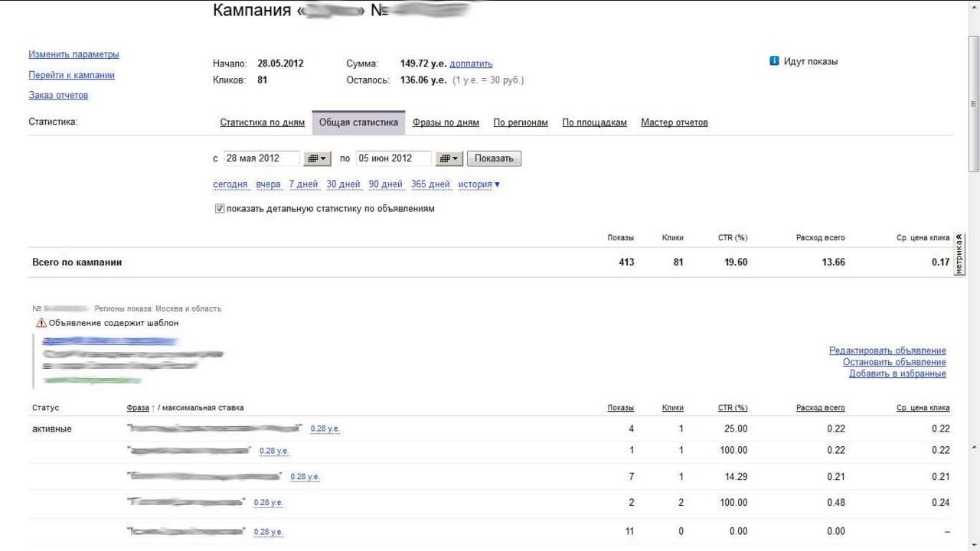The height and width of the screenshot is (551, 980).
Task: Uncheck показать детальную статистику по объявлениям
Action: click(x=220, y=208)
